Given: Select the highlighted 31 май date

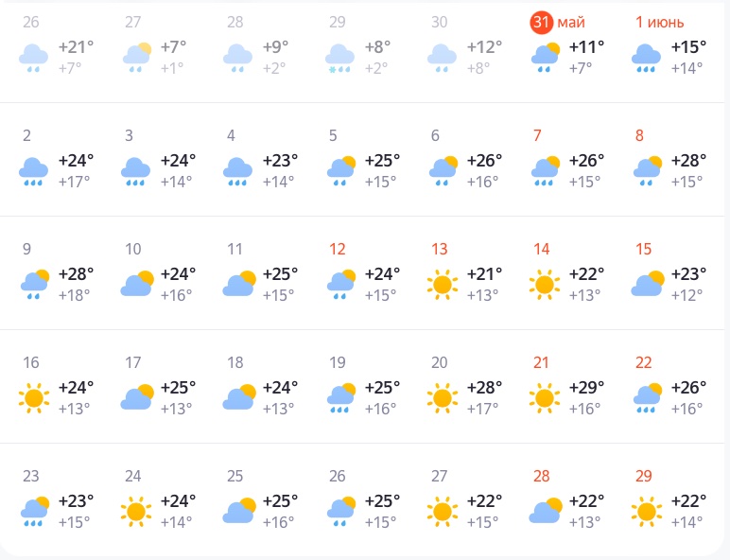Looking at the screenshot, I should tap(542, 23).
